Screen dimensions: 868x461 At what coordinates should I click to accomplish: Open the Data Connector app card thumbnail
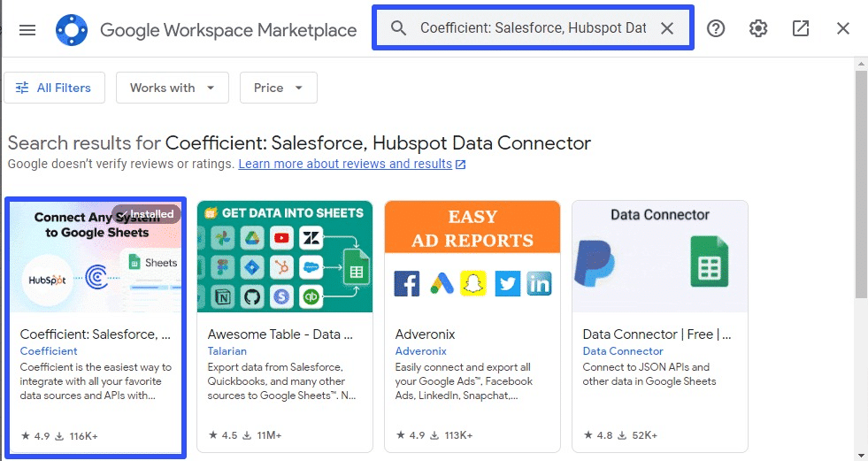pyautogui.click(x=660, y=257)
